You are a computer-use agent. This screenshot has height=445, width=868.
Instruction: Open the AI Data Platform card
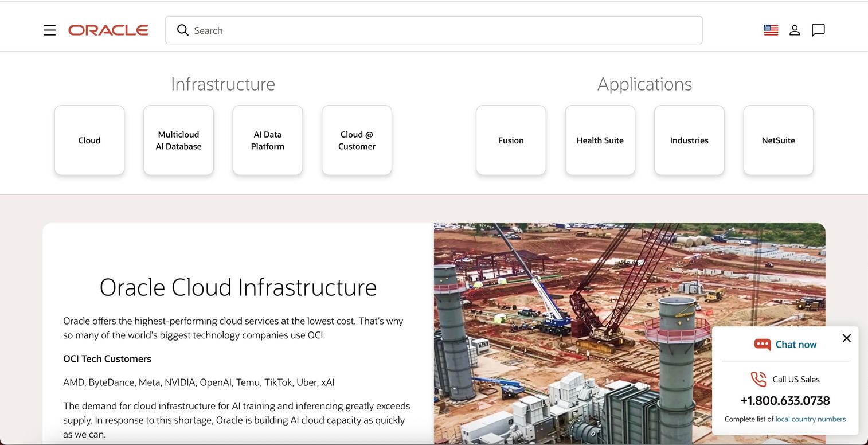(268, 140)
